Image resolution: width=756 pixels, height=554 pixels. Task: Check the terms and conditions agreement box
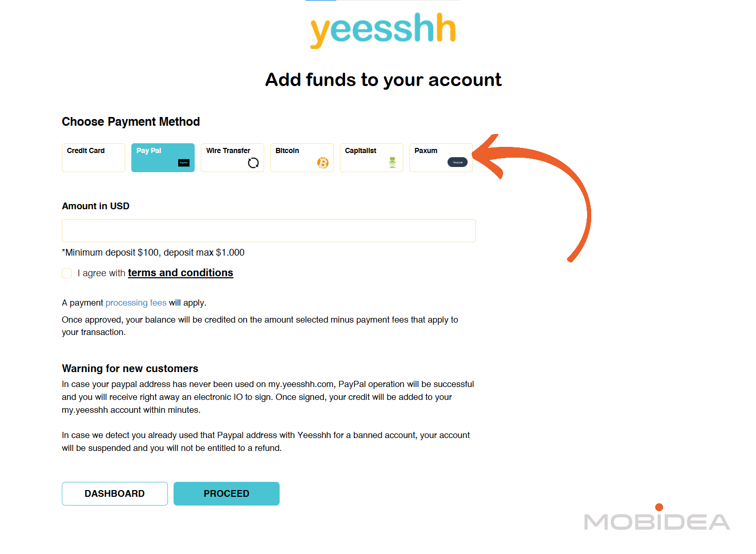[66, 273]
